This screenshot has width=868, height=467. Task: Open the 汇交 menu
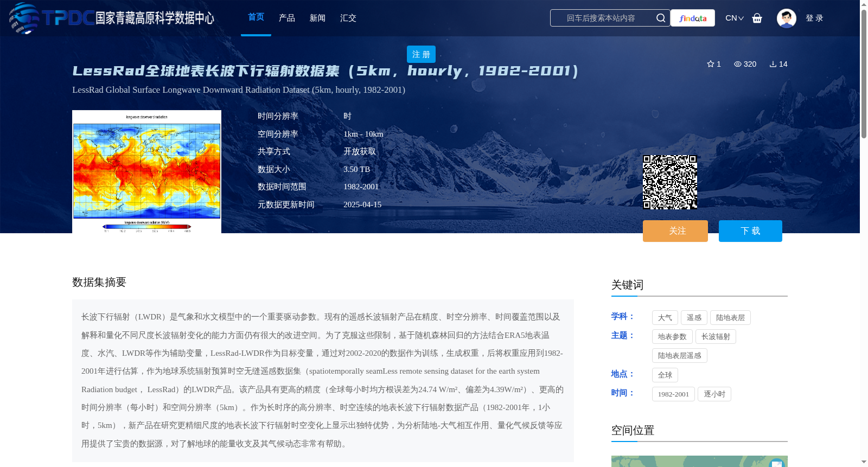(x=348, y=18)
